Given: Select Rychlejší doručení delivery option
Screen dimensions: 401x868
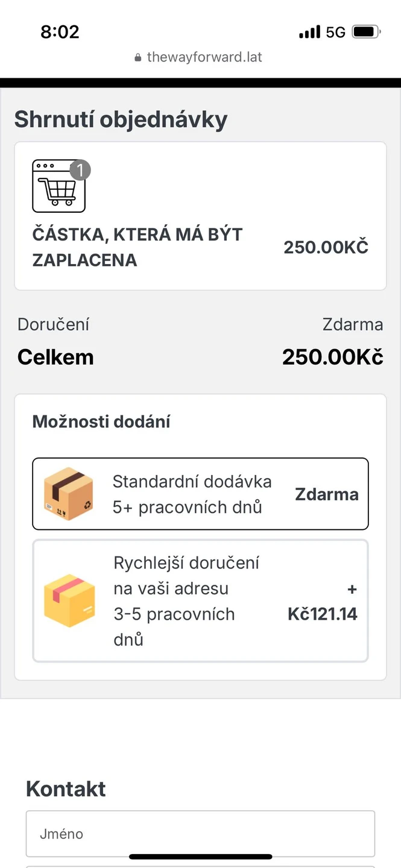Looking at the screenshot, I should coord(187,600).
